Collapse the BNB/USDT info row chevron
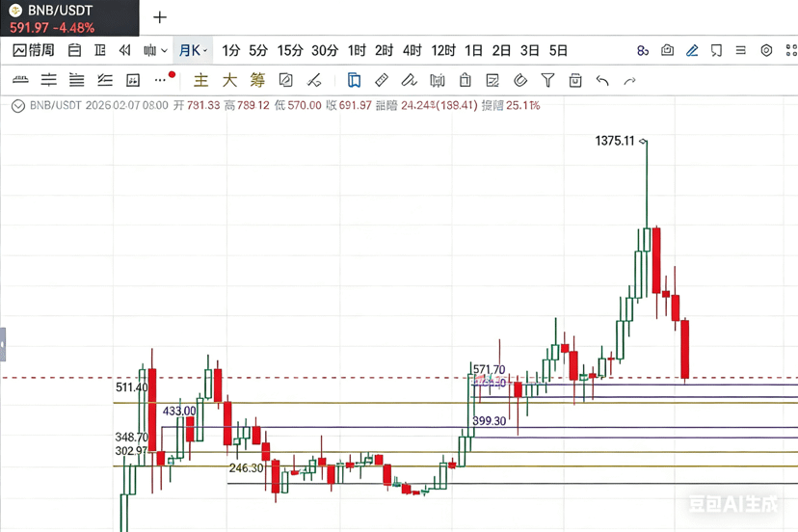The image size is (798, 532). (18, 106)
